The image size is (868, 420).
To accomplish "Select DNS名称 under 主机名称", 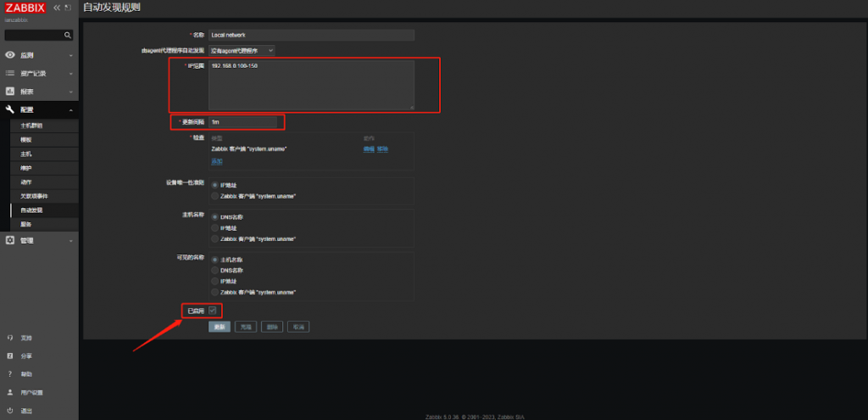I will 214,217.
